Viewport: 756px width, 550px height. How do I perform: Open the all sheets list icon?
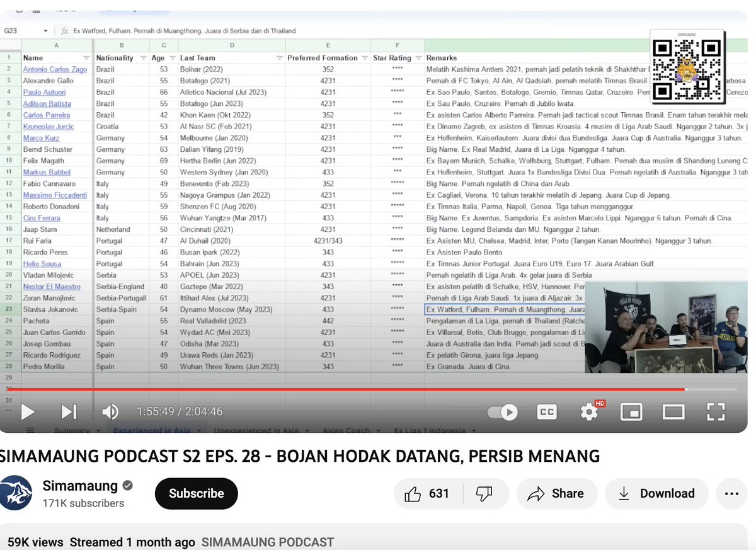coord(30,430)
